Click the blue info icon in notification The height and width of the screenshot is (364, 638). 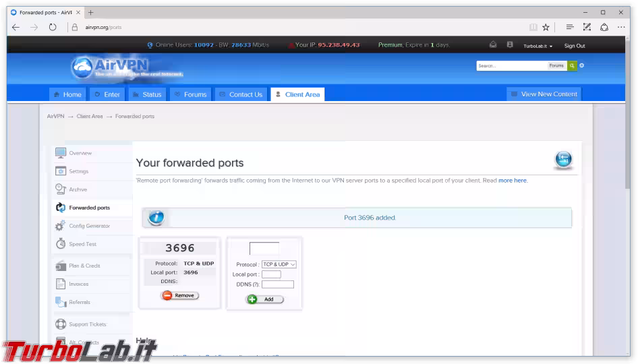156,218
